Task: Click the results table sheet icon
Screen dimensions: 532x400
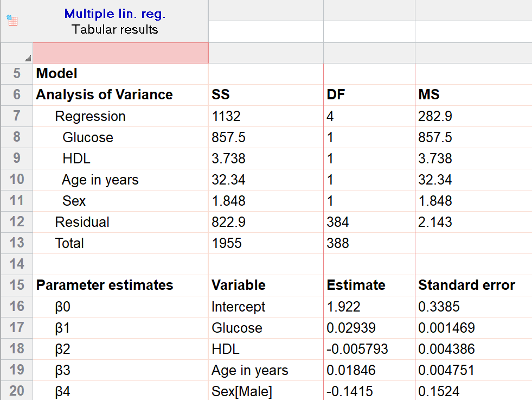Action: click(12, 21)
